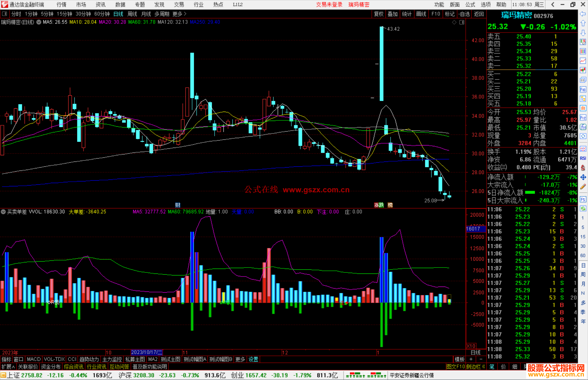Viewport: 588px width, 380px height.
Task: Click the RSI indicator sidebar icon
Action: click(583, 158)
